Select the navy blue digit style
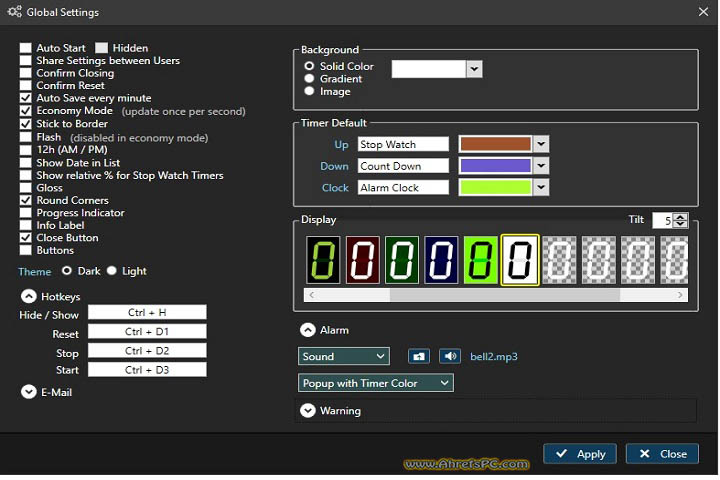720x480 pixels. 441,260
